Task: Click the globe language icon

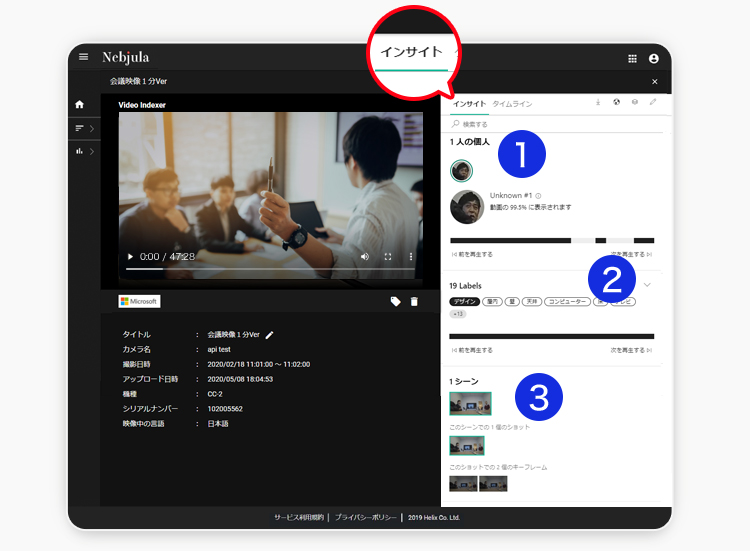Action: (x=617, y=102)
